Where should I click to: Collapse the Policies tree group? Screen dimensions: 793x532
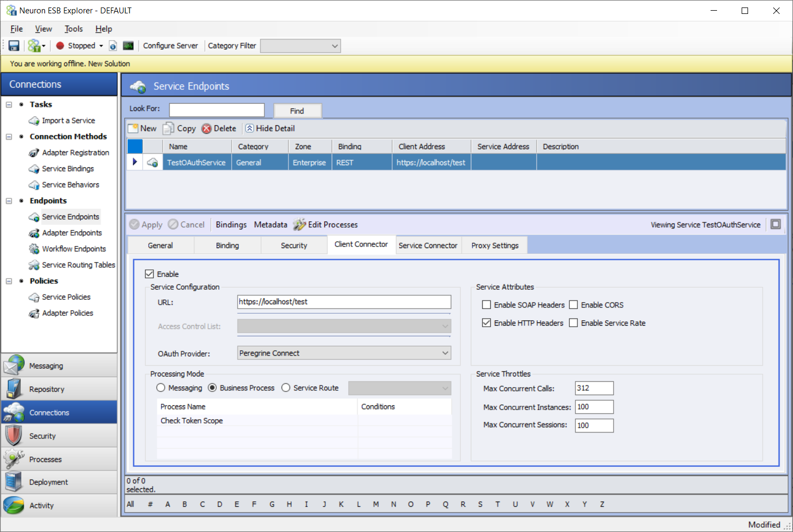[9, 281]
